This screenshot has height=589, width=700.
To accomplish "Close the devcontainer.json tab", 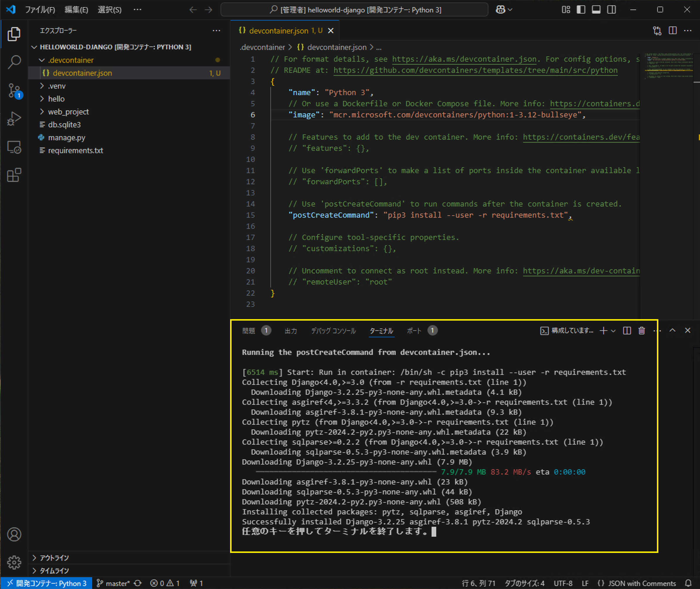I will (331, 31).
